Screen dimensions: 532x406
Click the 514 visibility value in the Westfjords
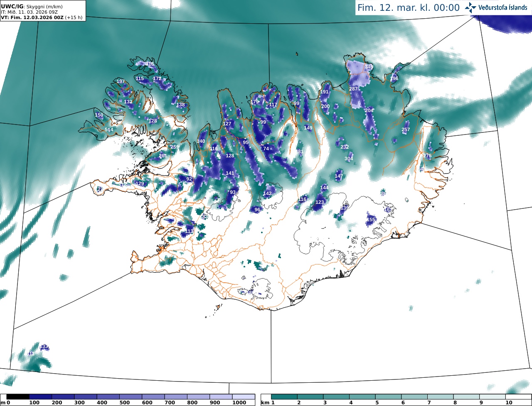click(109, 130)
